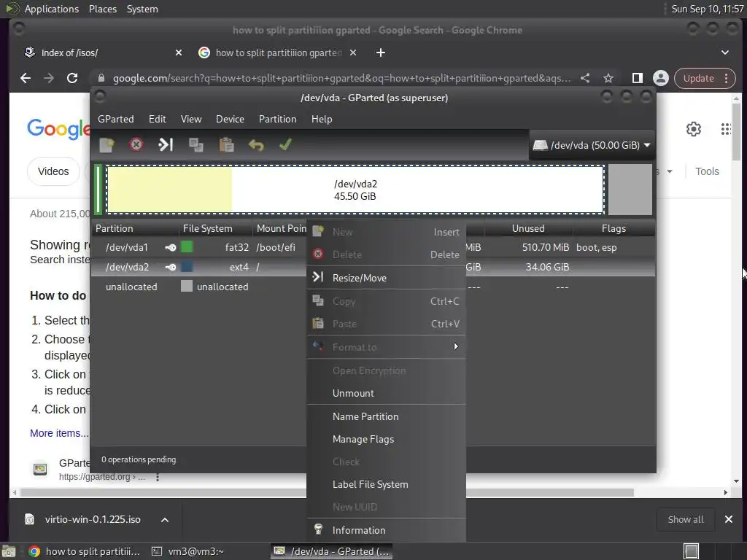Click the Chrome address bar URL
This screenshot has height=560, width=747.
[x=341, y=78]
